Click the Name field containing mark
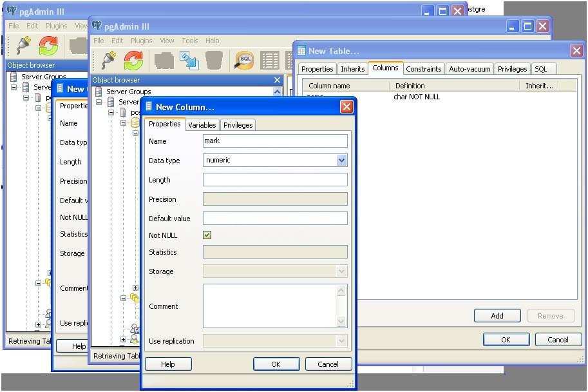The image size is (588, 392). click(275, 141)
